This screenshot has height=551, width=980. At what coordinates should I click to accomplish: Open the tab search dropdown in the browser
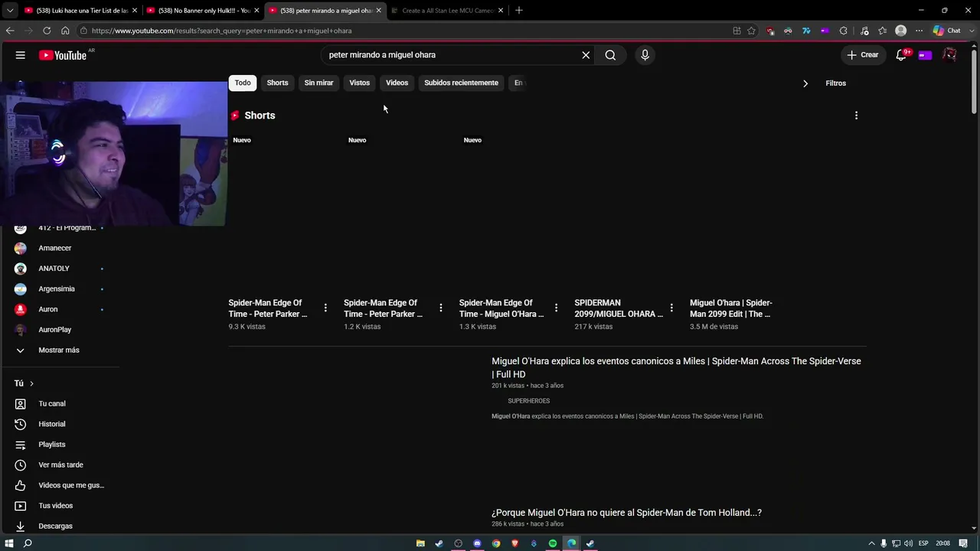pyautogui.click(x=10, y=10)
